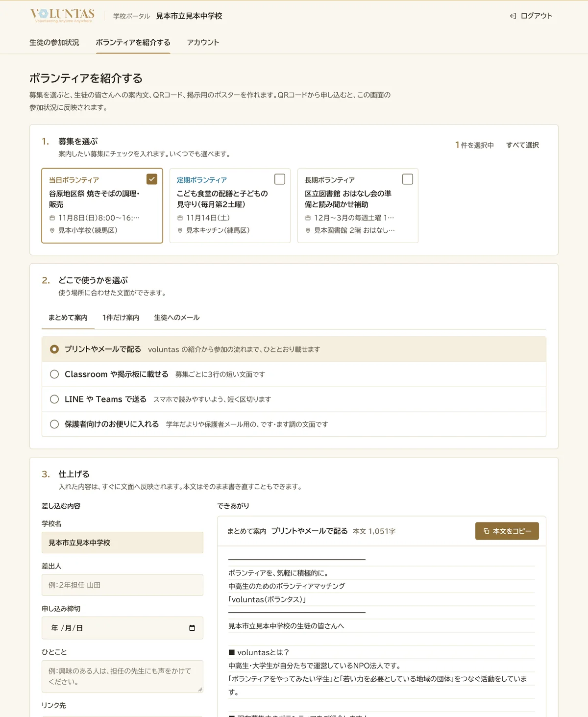This screenshot has height=717, width=588.
Task: Click calendar icon on 谷原地区祭 card
Action: [x=52, y=218]
